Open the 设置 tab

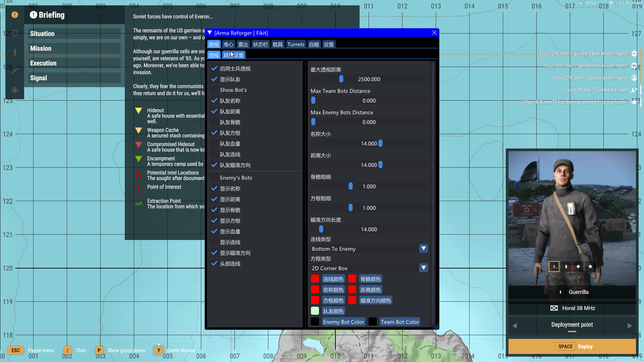pos(329,44)
